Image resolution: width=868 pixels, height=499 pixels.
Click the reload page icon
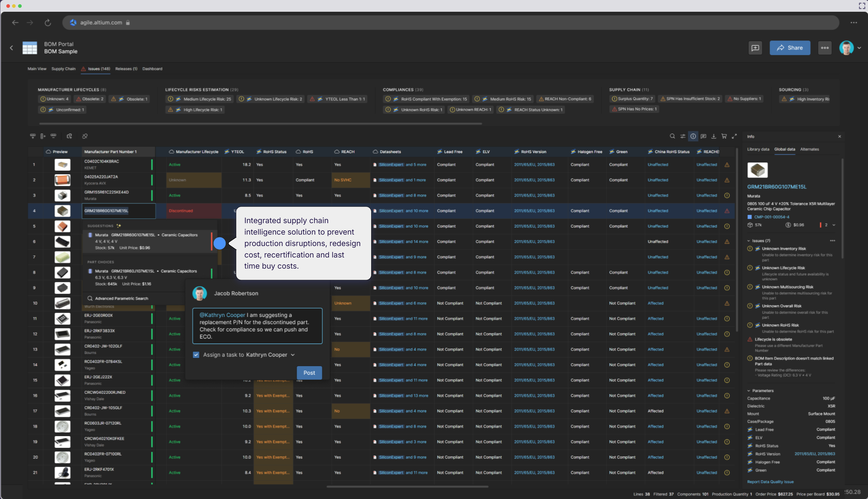(48, 23)
